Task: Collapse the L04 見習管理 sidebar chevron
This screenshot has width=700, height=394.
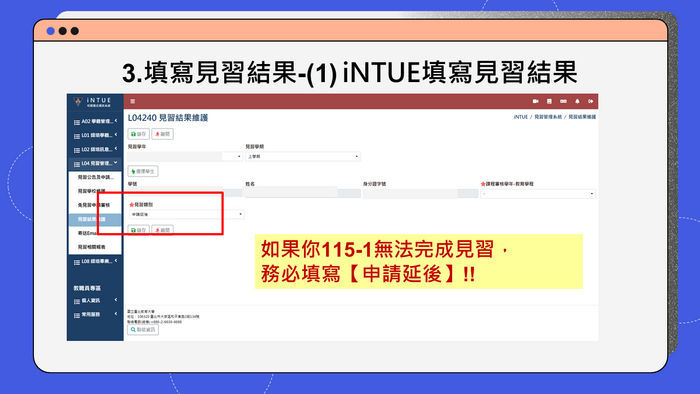Action: [116, 163]
